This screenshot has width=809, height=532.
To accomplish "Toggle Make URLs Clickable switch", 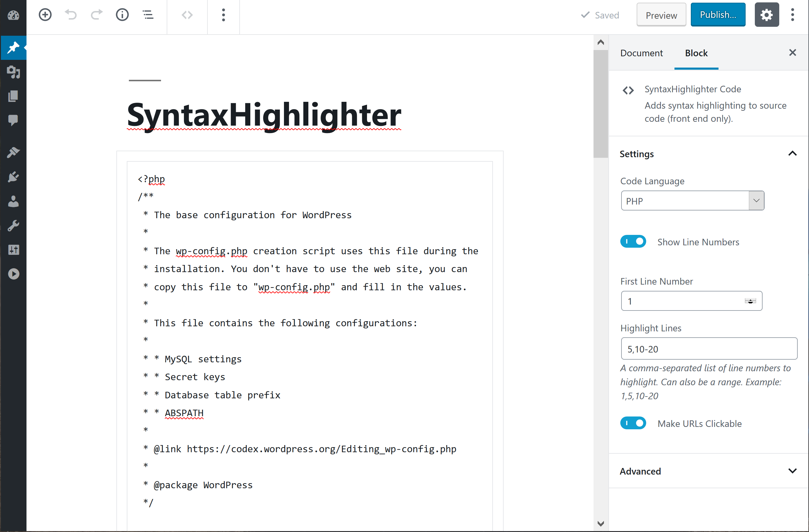I will [633, 423].
